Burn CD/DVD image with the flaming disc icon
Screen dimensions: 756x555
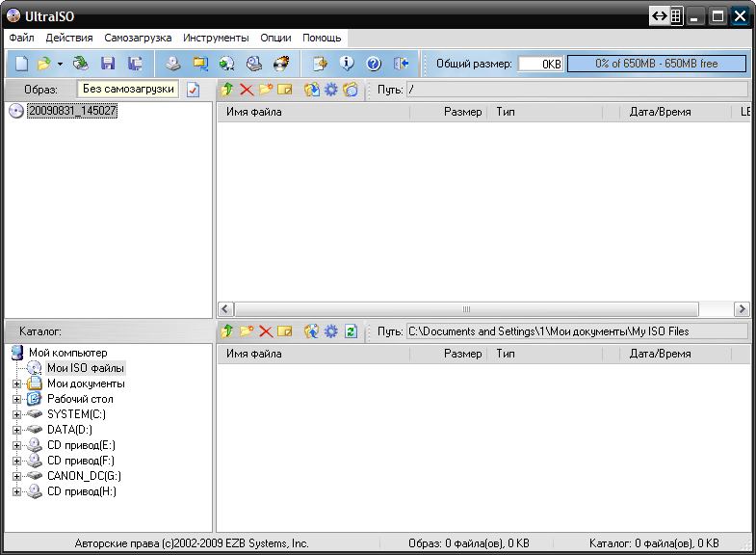pos(281,64)
